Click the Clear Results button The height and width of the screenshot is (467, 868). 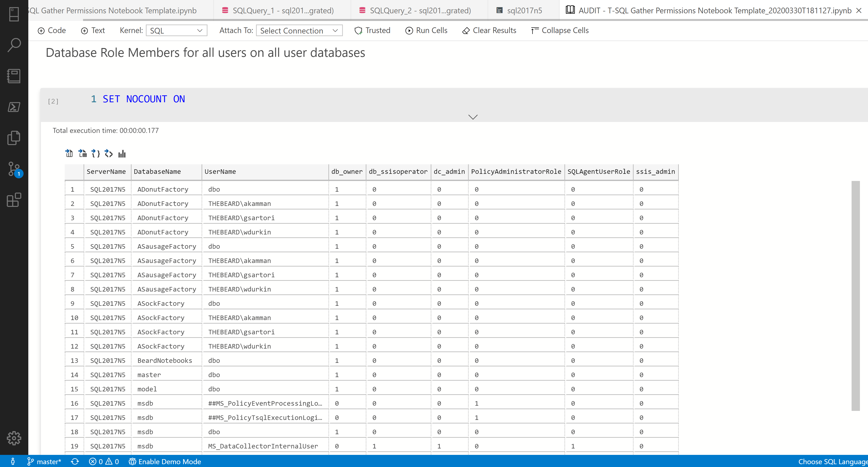tap(489, 31)
